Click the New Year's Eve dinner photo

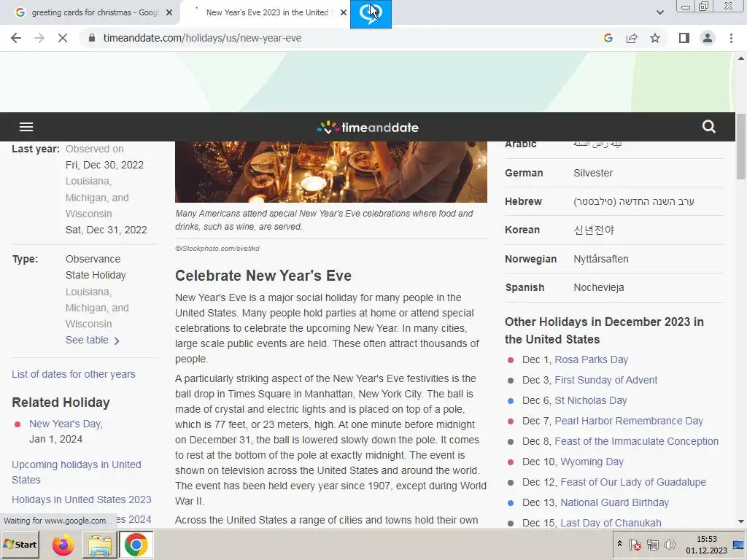tap(331, 172)
